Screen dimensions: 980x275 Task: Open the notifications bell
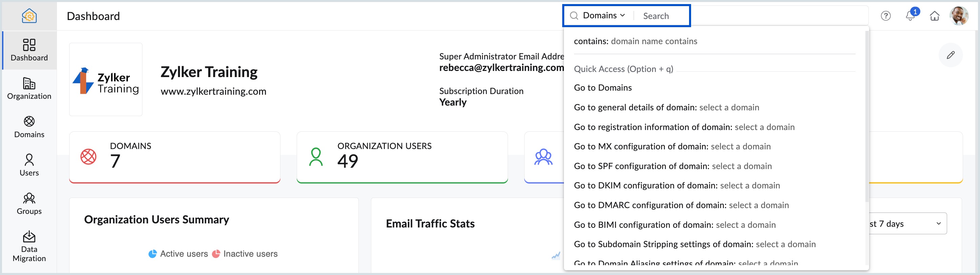coord(910,16)
